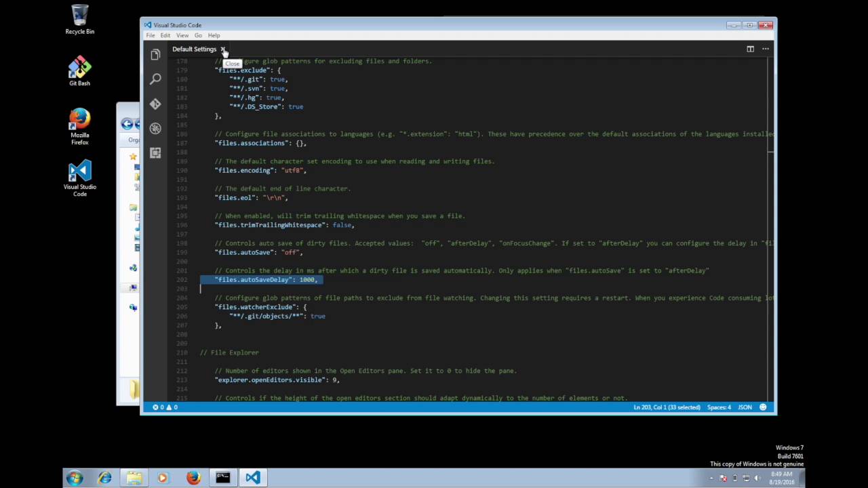Select the Mozilla Firefox desktop shortcut
This screenshot has height=488, width=868.
pyautogui.click(x=79, y=127)
